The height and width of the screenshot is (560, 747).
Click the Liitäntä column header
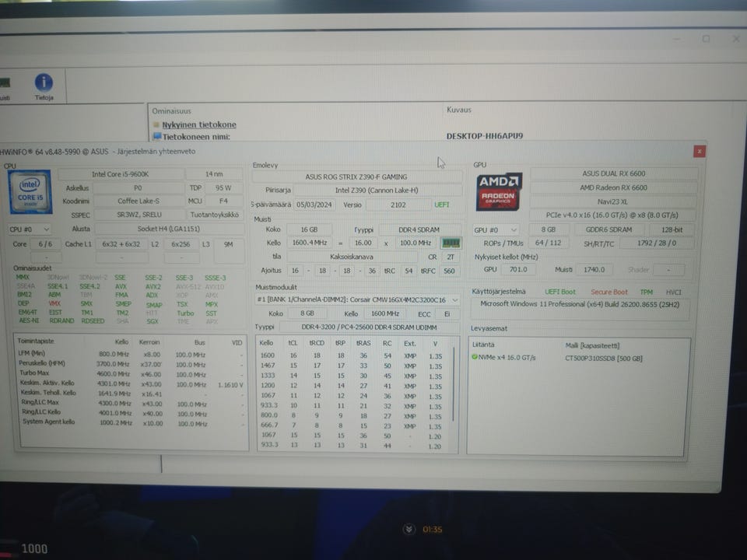tap(483, 345)
